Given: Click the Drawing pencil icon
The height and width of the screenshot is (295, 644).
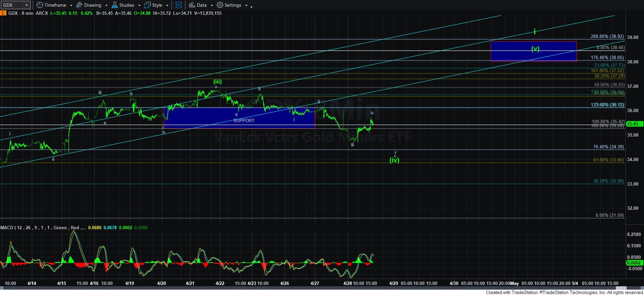Looking at the screenshot, I should point(79,5).
